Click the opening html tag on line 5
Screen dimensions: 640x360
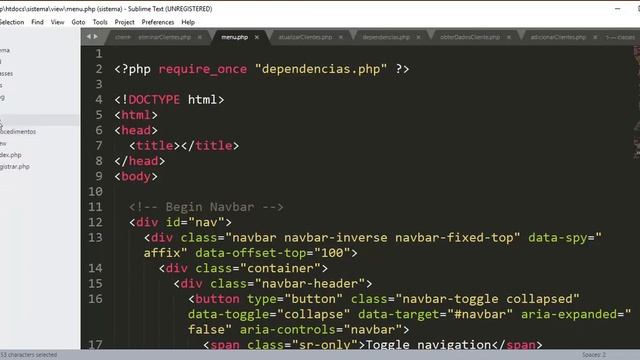136,115
